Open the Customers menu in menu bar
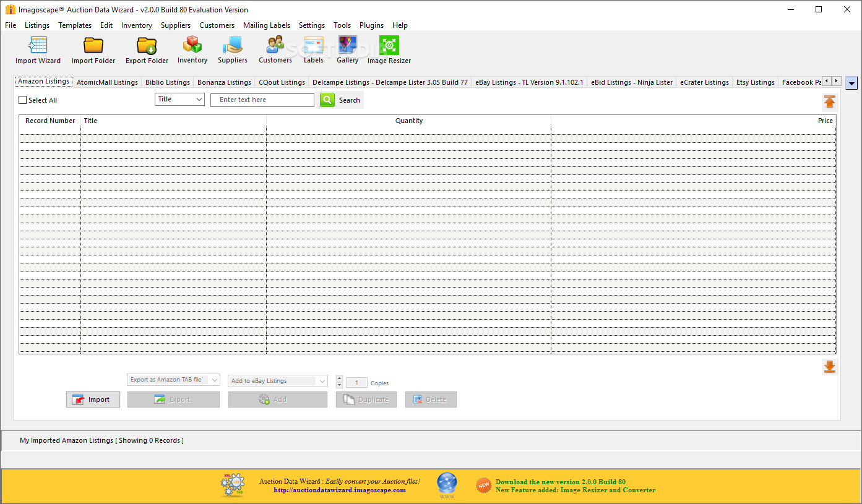Viewport: 862px width, 504px height. point(217,25)
